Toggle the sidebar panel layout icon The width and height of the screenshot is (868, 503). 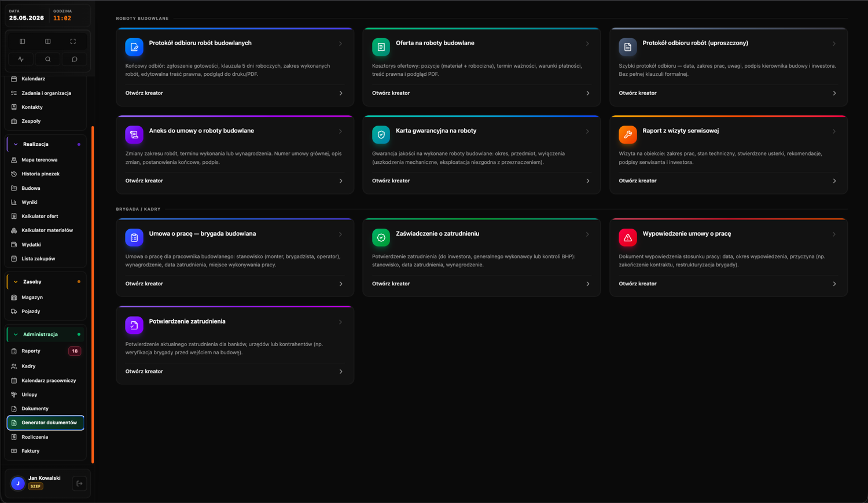tap(22, 42)
